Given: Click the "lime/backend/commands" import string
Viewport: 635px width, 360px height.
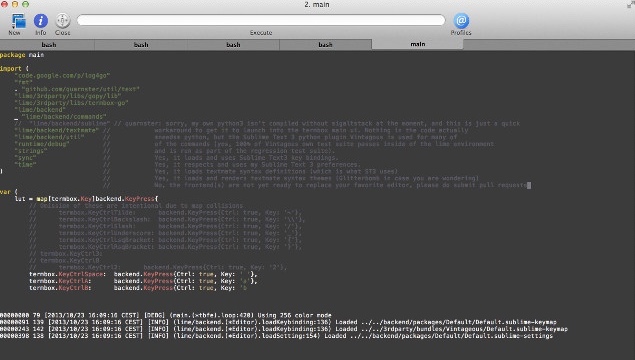Looking at the screenshot, I should point(64,117).
